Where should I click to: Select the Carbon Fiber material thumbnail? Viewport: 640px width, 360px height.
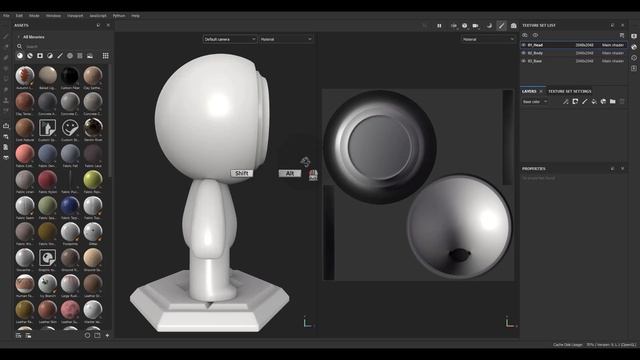coord(70,76)
